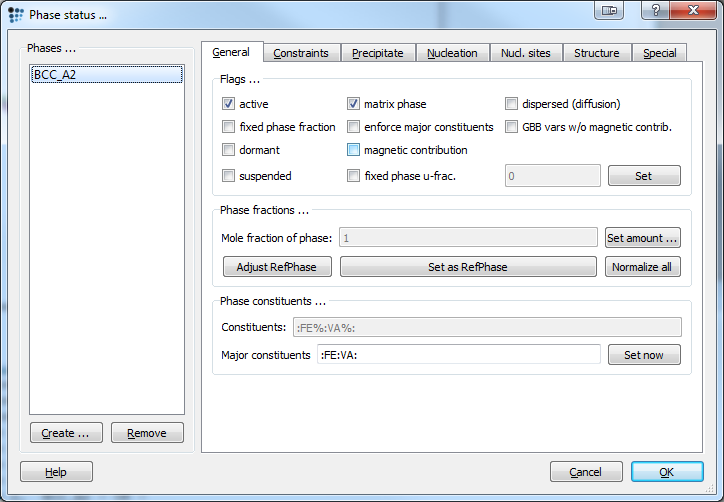
Task: Enable dispersed (diffusion) option
Action: (511, 103)
